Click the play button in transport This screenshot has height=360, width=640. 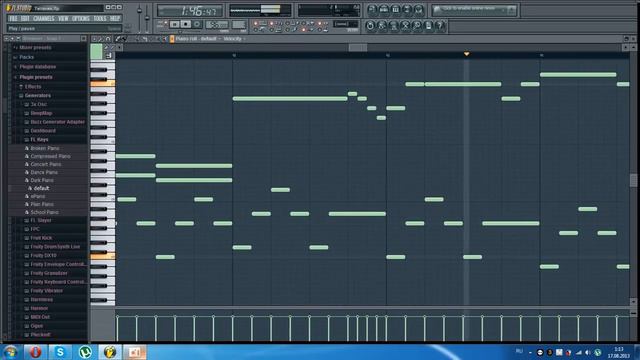(175, 24)
